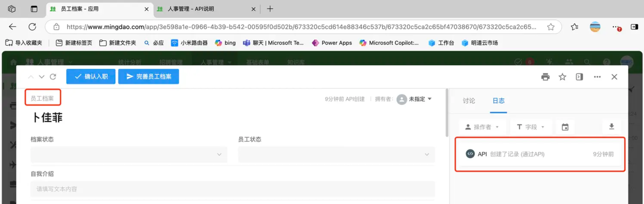Image resolution: width=644 pixels, height=204 pixels.
Task: Open the 工作台 bookmark
Action: point(441,43)
